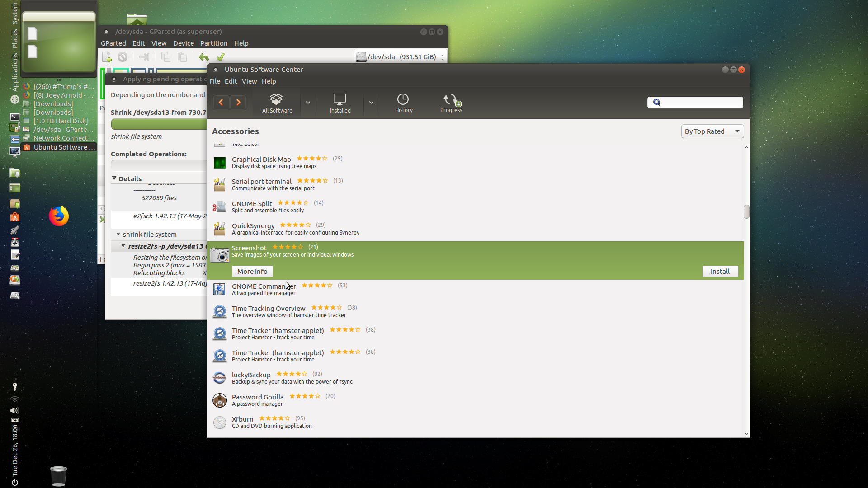Click the All Software tab
Screen dimensions: 868x488
point(277,103)
